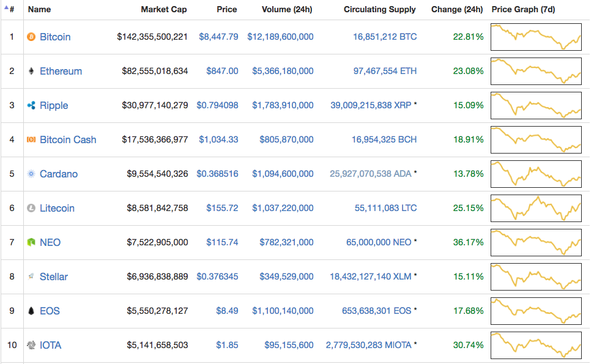The width and height of the screenshot is (594, 364).
Task: Click the Ethereum diamond logo icon
Action: click(31, 72)
